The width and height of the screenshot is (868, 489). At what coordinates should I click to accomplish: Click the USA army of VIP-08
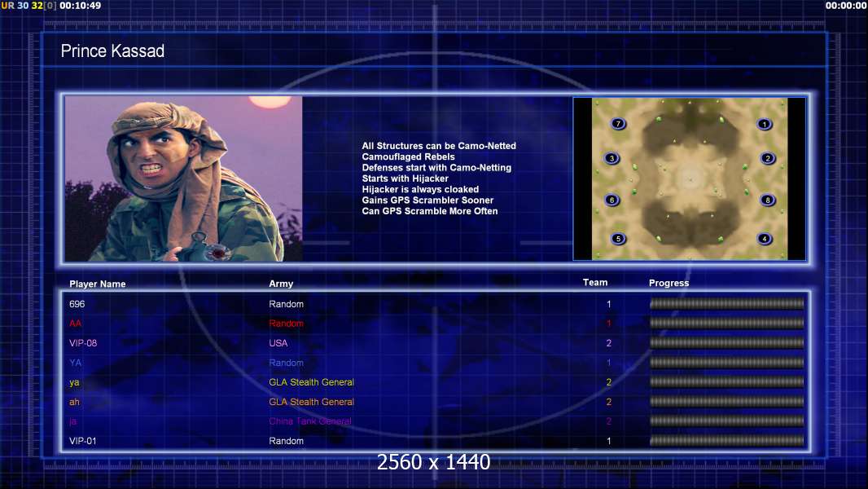tap(278, 343)
